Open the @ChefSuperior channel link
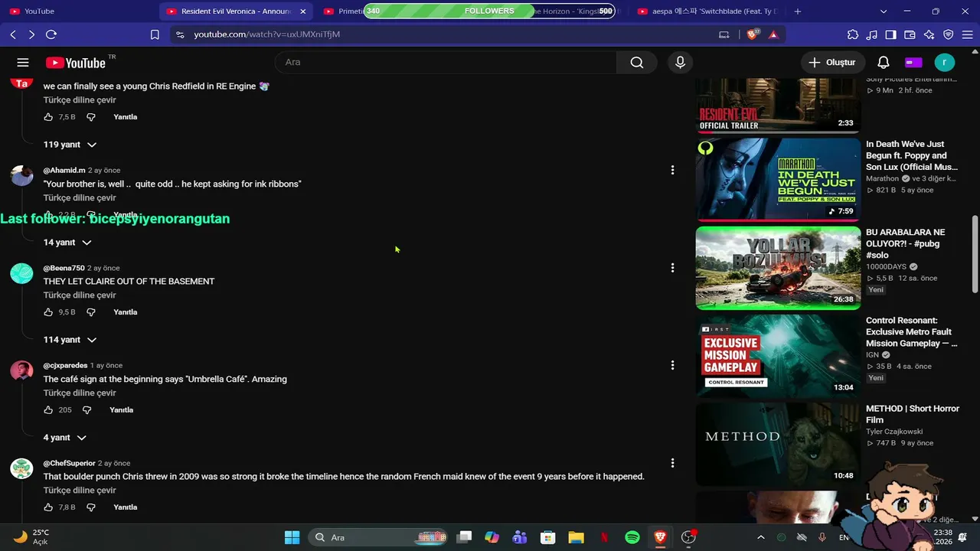Image resolution: width=980 pixels, height=551 pixels. 69,463
